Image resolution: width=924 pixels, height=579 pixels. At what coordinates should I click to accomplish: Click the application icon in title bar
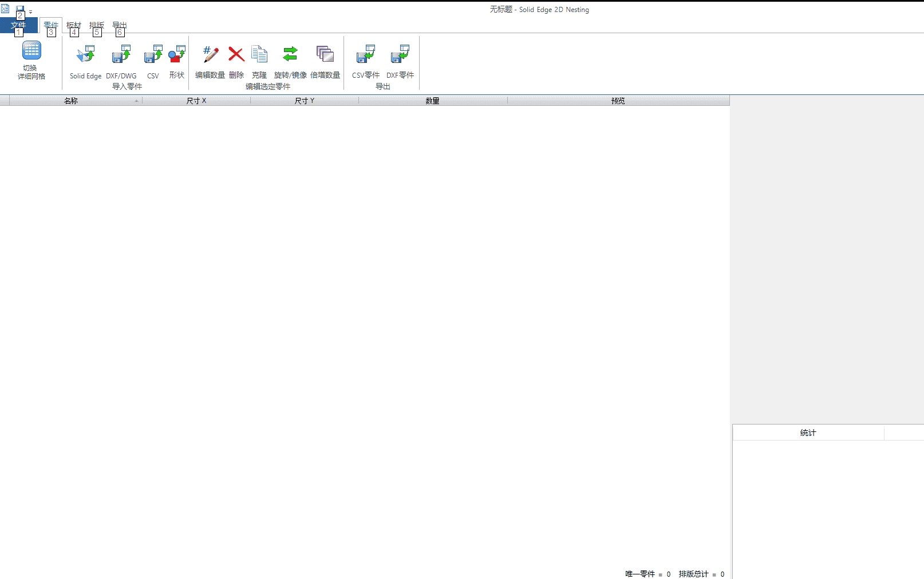(5, 9)
